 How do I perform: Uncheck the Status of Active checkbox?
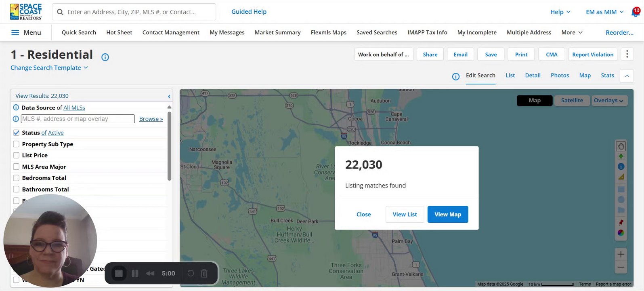click(x=16, y=133)
